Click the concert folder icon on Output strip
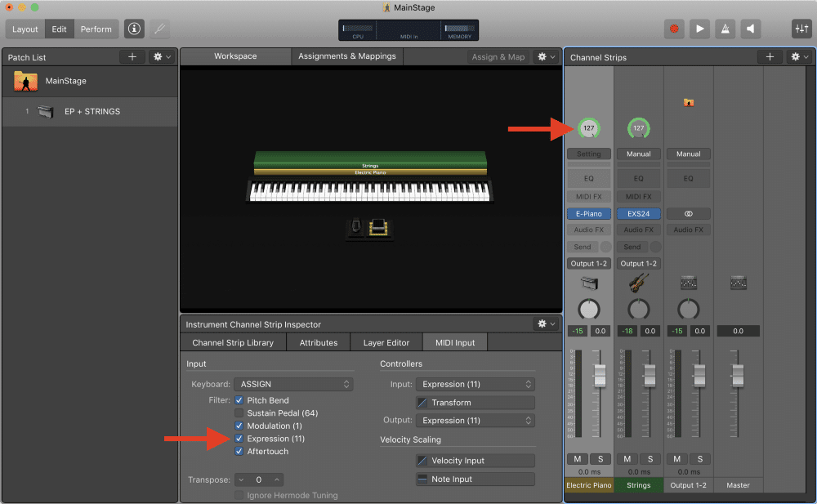Screen dimensions: 817x504 tap(688, 103)
